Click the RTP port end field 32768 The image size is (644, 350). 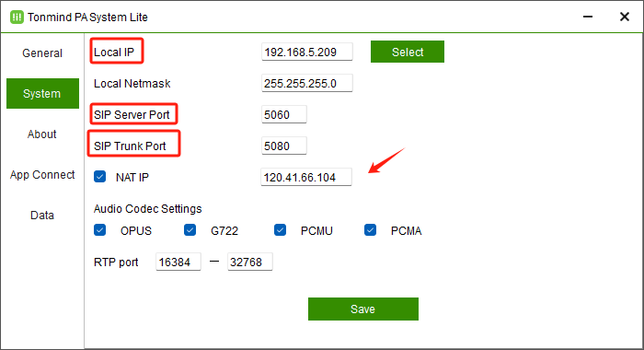[249, 262]
